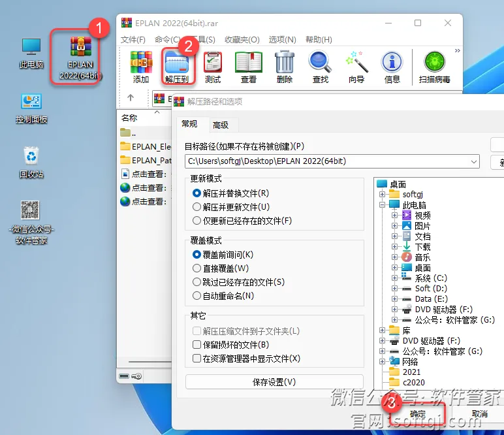The width and height of the screenshot is (504, 435).
Task: Click the 取消 button
Action: coord(479,414)
